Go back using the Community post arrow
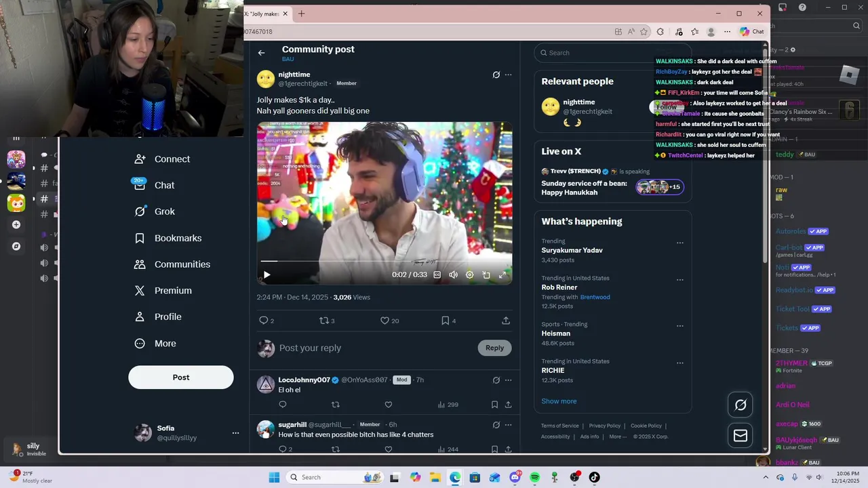The width and height of the screenshot is (868, 488). tap(261, 52)
